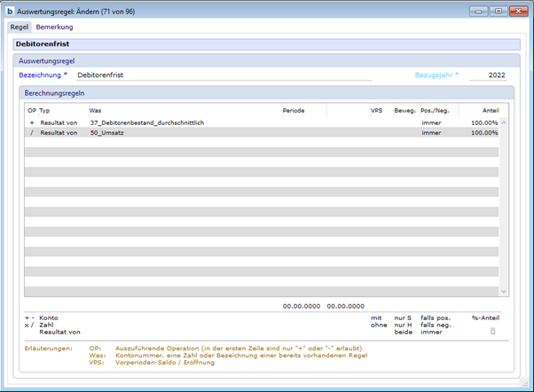Click the '/' operator in second row
534x392 pixels.
point(32,132)
